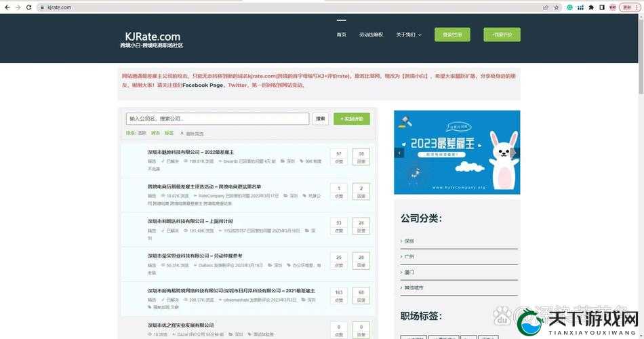The height and width of the screenshot is (339, 644).
Task: Select 厦门 in company categories
Action: click(x=409, y=272)
